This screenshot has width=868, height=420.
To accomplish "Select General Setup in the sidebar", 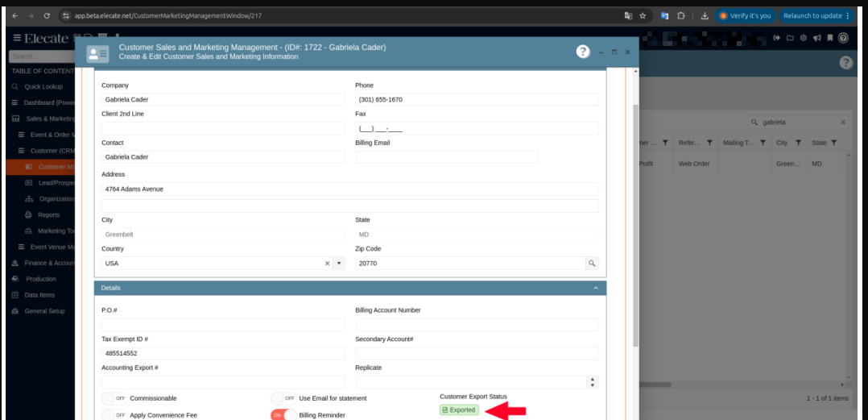I will (44, 311).
